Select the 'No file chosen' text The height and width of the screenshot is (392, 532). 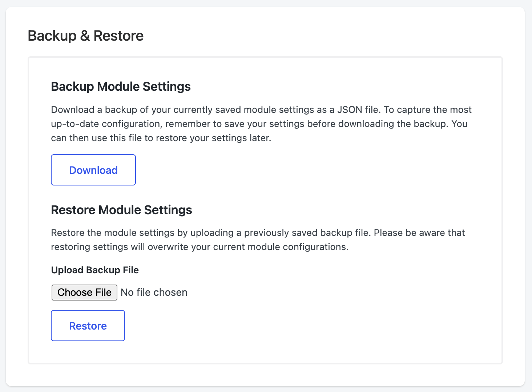[154, 293]
